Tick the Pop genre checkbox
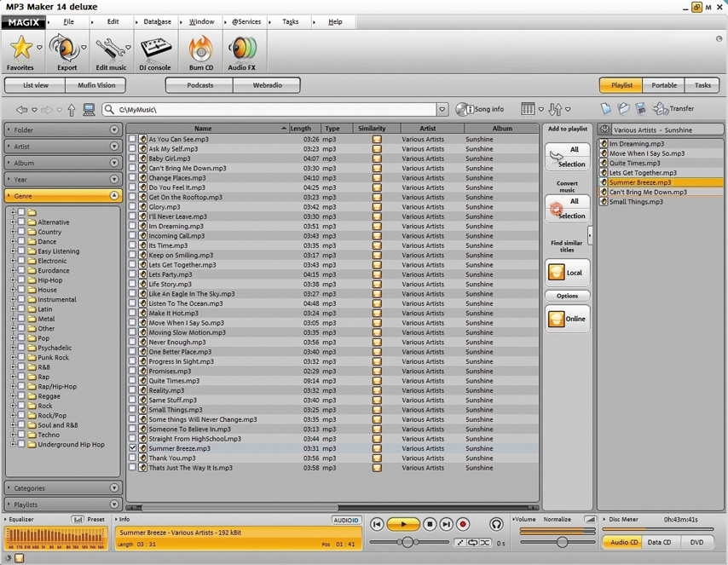This screenshot has height=565, width=728. tap(21, 338)
